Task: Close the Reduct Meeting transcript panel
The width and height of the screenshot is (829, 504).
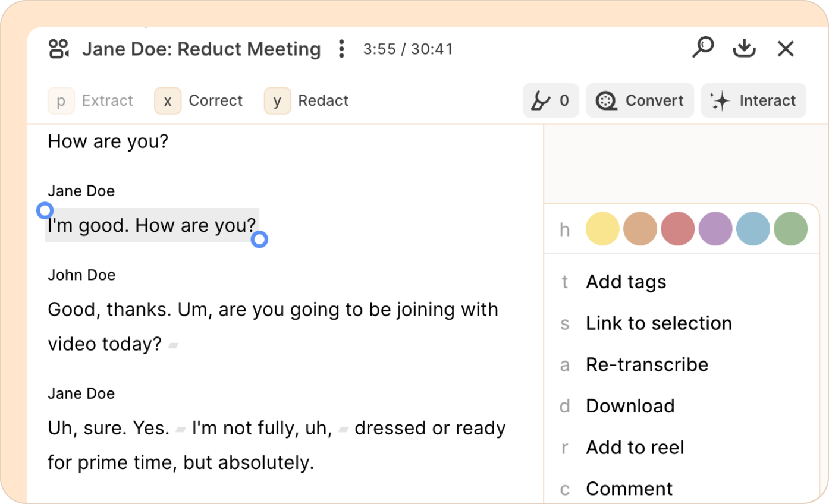Action: (786, 49)
